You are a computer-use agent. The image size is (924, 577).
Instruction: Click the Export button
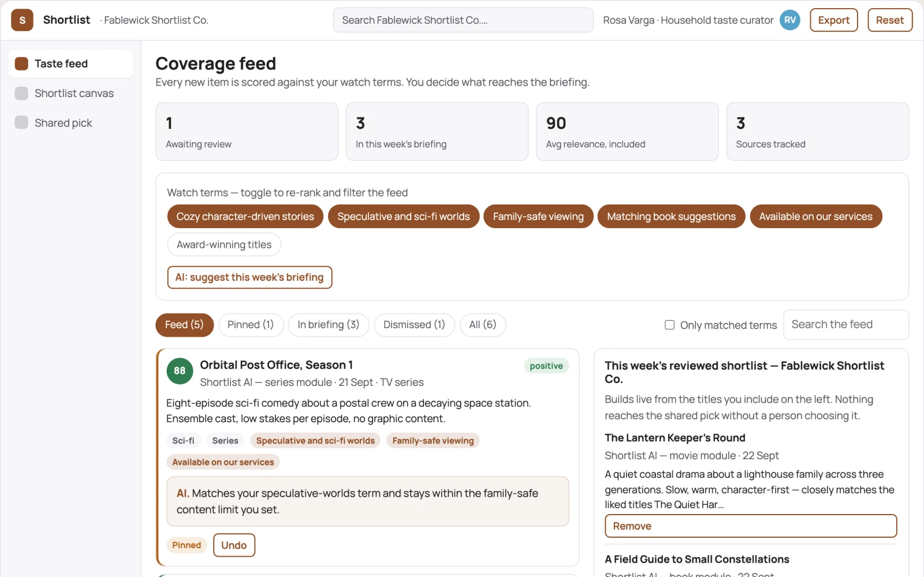833,20
